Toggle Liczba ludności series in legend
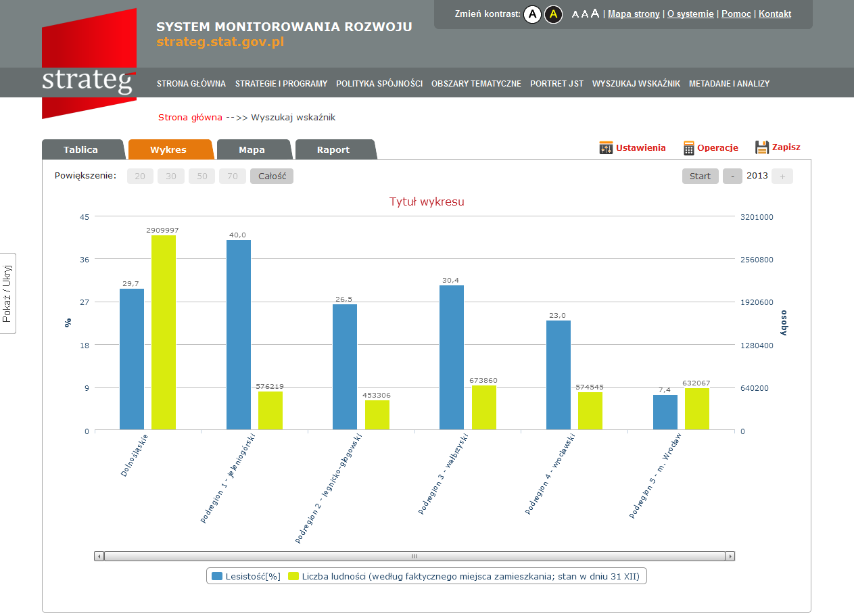 click(x=464, y=576)
